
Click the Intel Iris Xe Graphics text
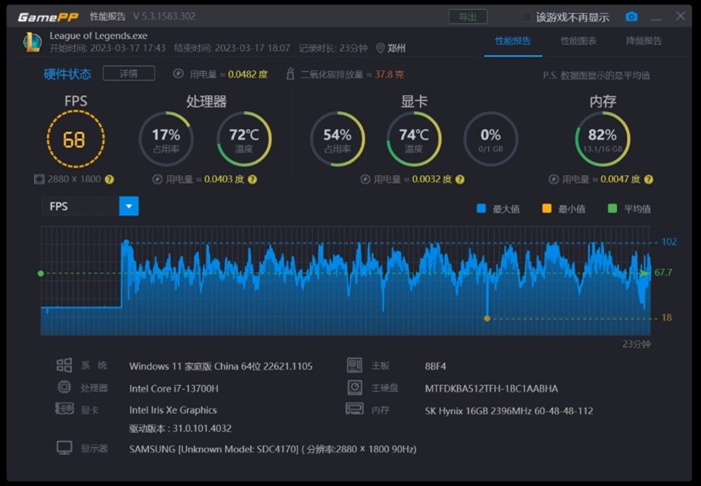tap(173, 410)
